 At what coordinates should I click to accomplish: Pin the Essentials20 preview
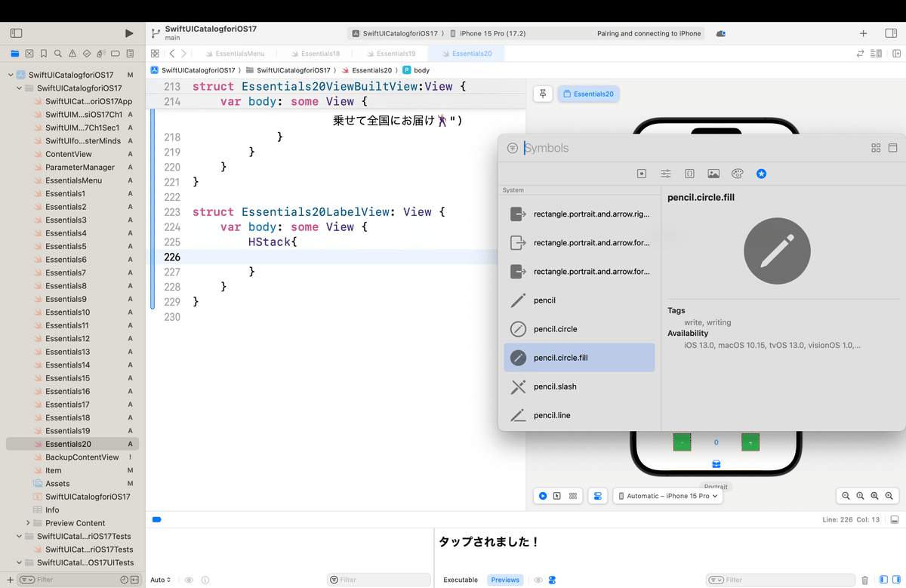(543, 94)
